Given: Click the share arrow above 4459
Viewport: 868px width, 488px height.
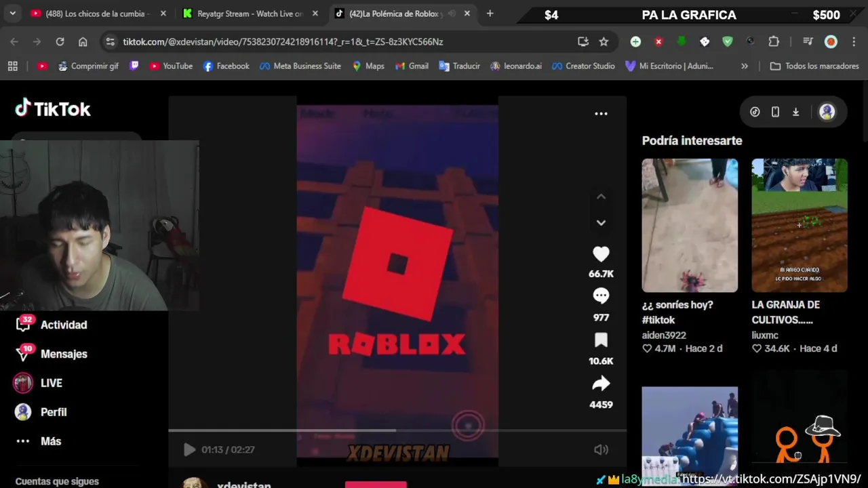Looking at the screenshot, I should click(x=601, y=384).
